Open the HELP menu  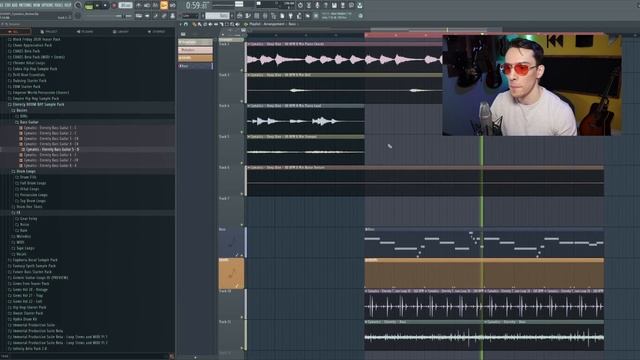click(68, 5)
